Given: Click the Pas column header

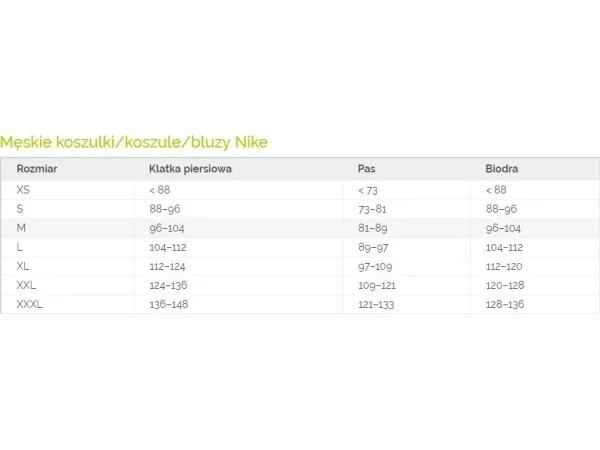Looking at the screenshot, I should click(366, 169).
